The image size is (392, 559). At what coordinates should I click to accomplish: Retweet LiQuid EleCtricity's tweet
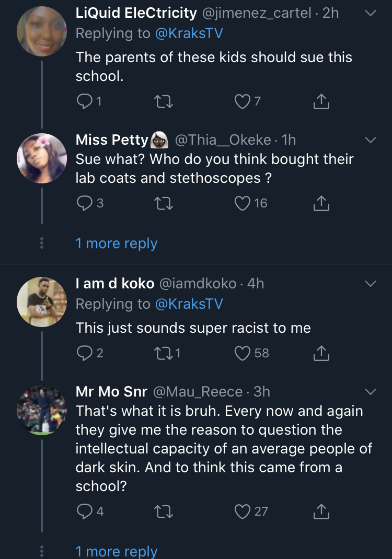point(165,102)
